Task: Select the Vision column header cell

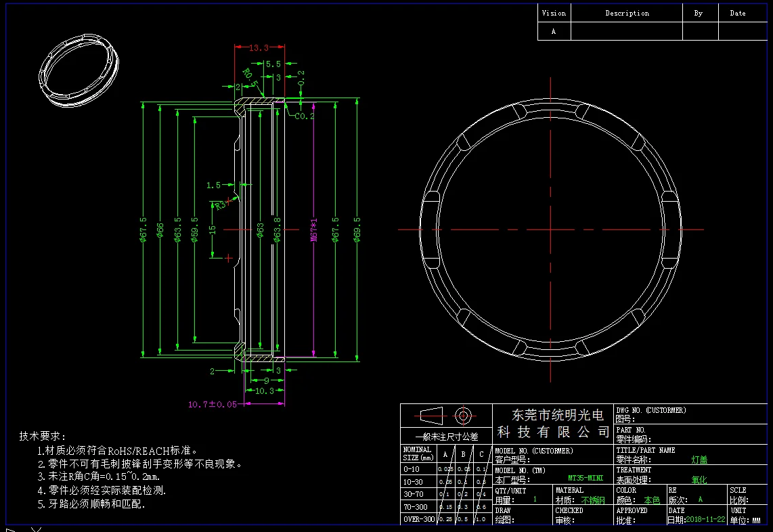Action: (x=554, y=14)
